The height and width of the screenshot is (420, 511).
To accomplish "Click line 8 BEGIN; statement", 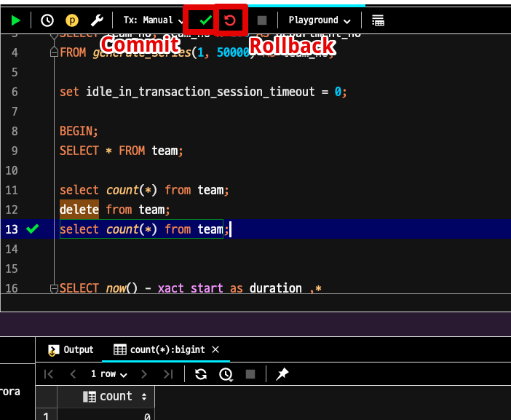I will point(79,131).
